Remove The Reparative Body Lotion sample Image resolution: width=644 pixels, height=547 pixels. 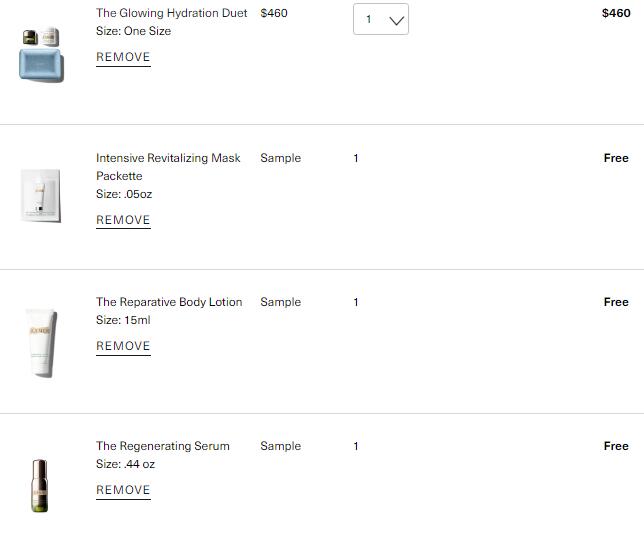click(x=123, y=346)
